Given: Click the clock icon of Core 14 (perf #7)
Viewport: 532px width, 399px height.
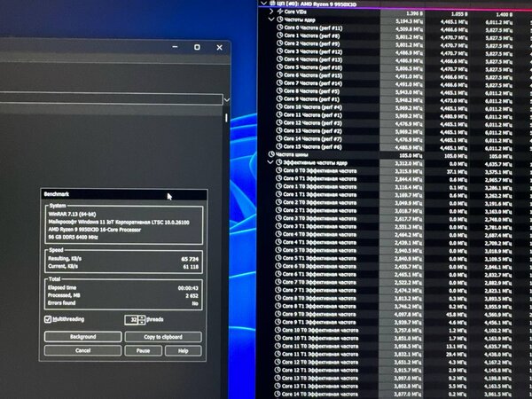Looking at the screenshot, I should [279, 138].
